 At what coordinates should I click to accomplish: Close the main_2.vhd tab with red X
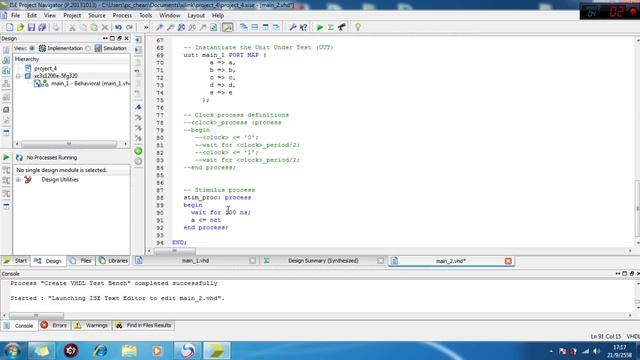[508, 261]
